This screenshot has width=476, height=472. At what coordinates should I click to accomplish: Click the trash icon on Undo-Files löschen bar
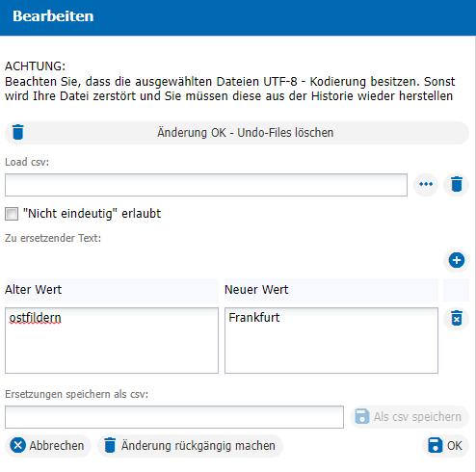coord(18,132)
